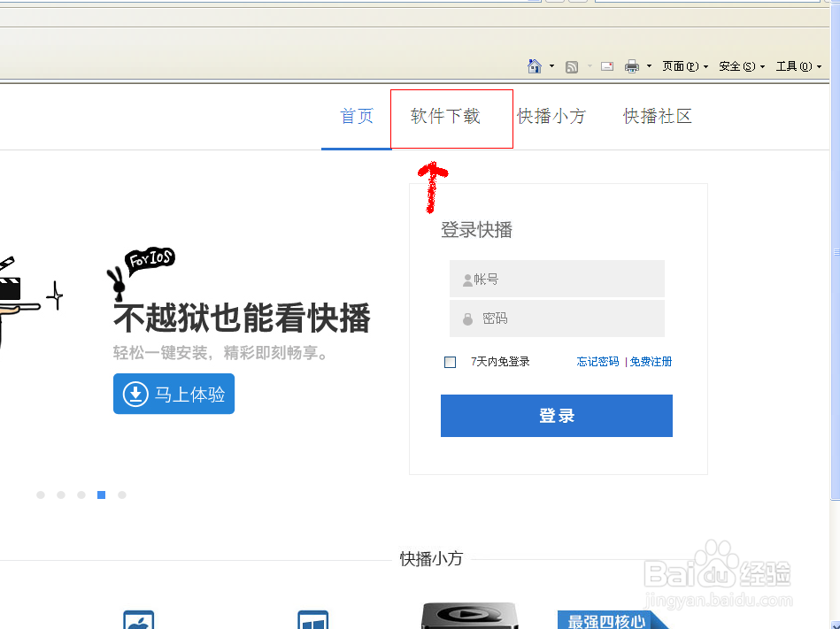Select the fifth carousel dot
840x629 pixels.
pos(122,495)
